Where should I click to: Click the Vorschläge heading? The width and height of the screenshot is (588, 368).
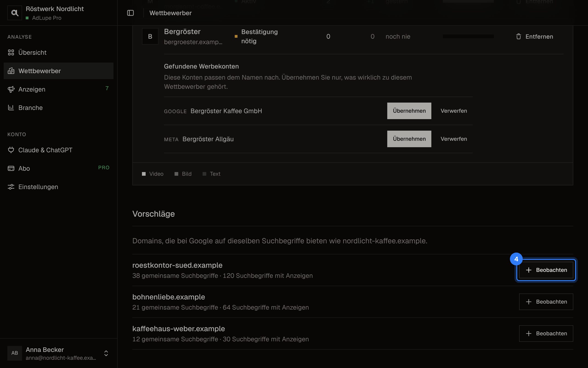click(154, 214)
